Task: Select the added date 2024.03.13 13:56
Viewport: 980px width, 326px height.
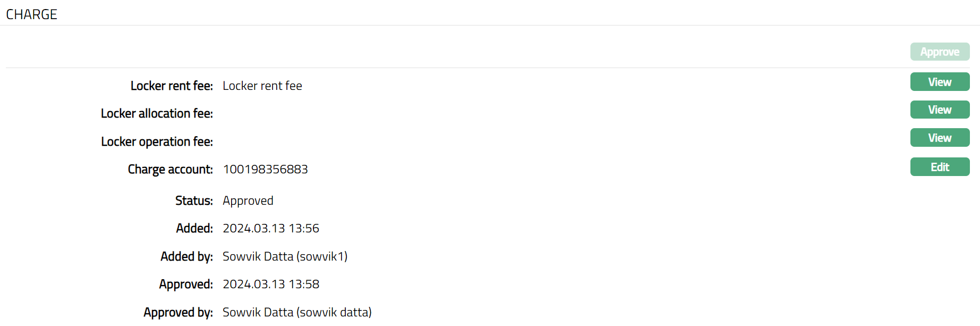Action: click(x=271, y=229)
